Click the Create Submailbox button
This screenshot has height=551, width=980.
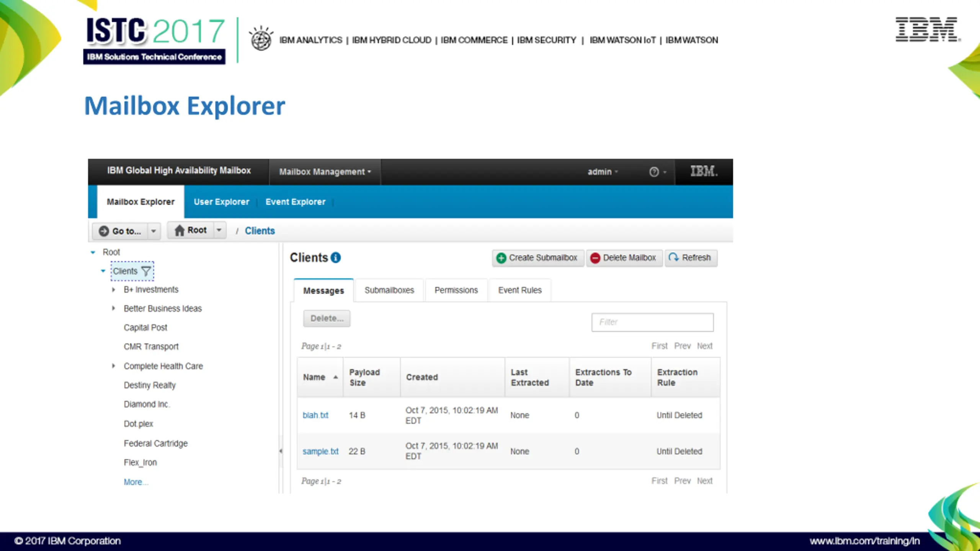pos(538,258)
